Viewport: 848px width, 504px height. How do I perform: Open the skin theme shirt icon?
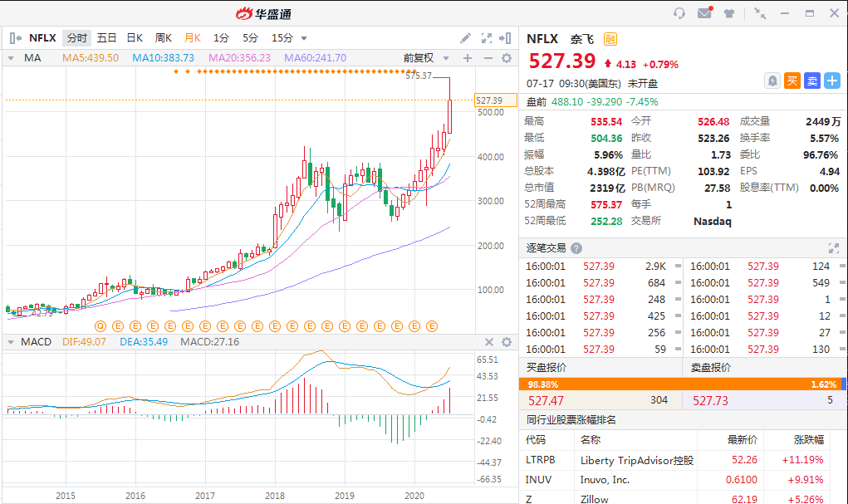pyautogui.click(x=729, y=13)
